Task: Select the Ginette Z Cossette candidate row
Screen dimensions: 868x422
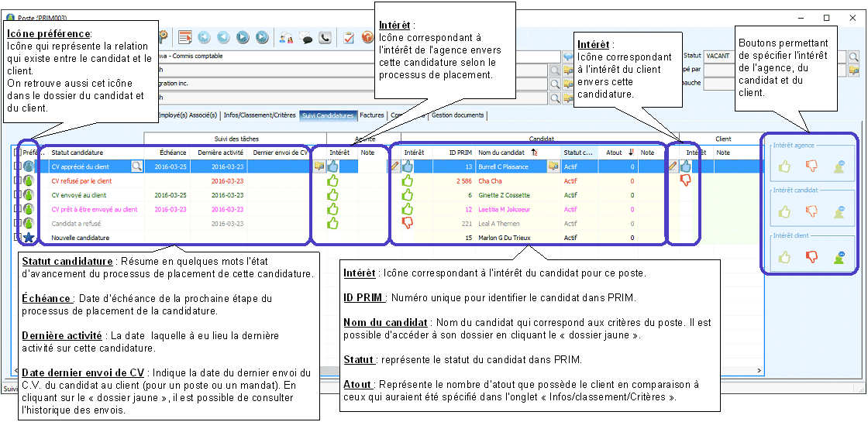Action: pyautogui.click(x=504, y=194)
